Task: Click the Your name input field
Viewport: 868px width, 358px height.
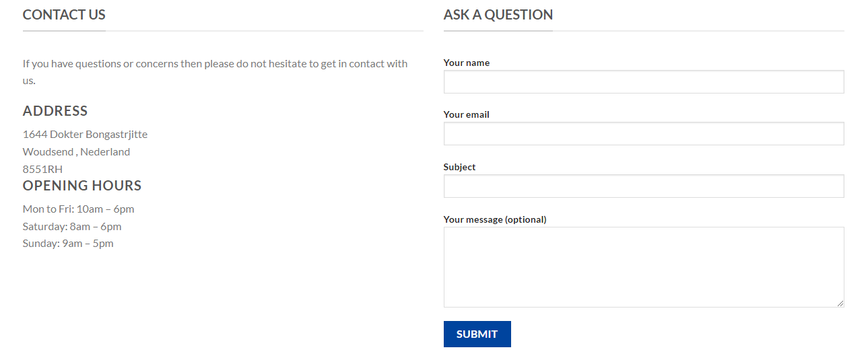Action: point(643,81)
